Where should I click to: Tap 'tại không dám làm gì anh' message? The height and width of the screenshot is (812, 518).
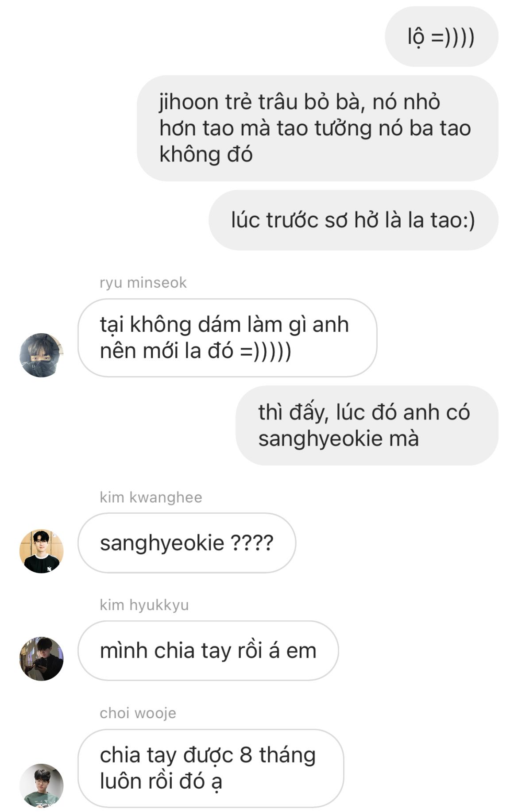227,338
